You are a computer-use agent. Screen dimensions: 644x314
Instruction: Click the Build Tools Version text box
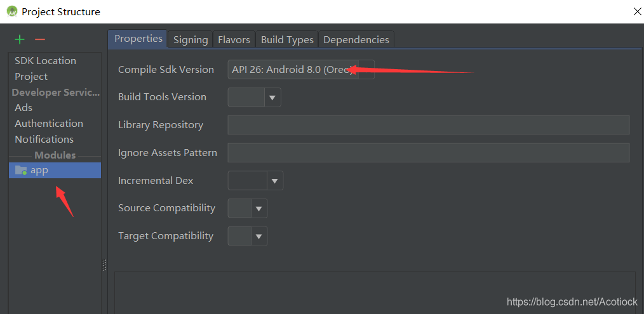pyautogui.click(x=246, y=98)
